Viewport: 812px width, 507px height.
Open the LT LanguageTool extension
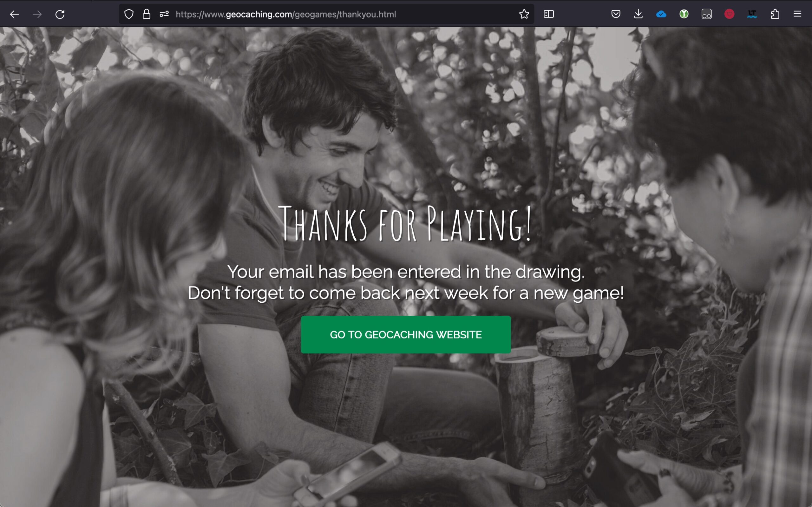pos(752,14)
